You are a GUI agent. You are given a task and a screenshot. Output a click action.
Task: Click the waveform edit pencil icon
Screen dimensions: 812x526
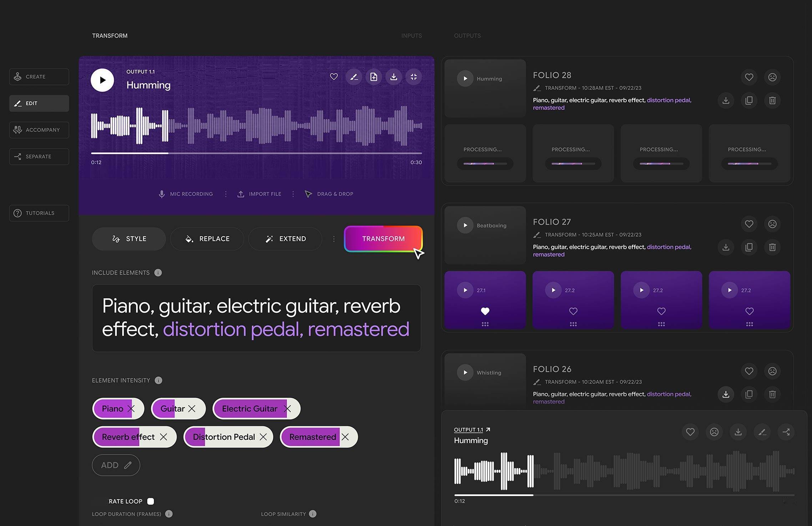coord(354,76)
